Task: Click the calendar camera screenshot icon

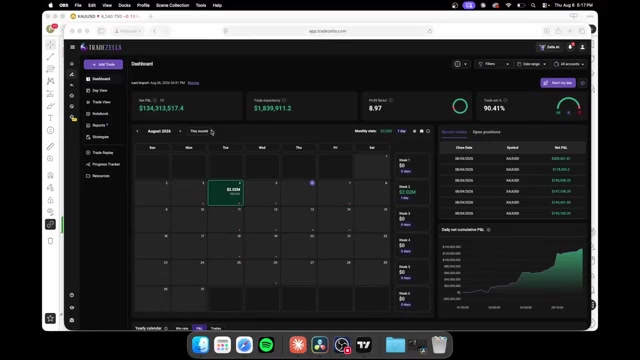Action: [422, 131]
